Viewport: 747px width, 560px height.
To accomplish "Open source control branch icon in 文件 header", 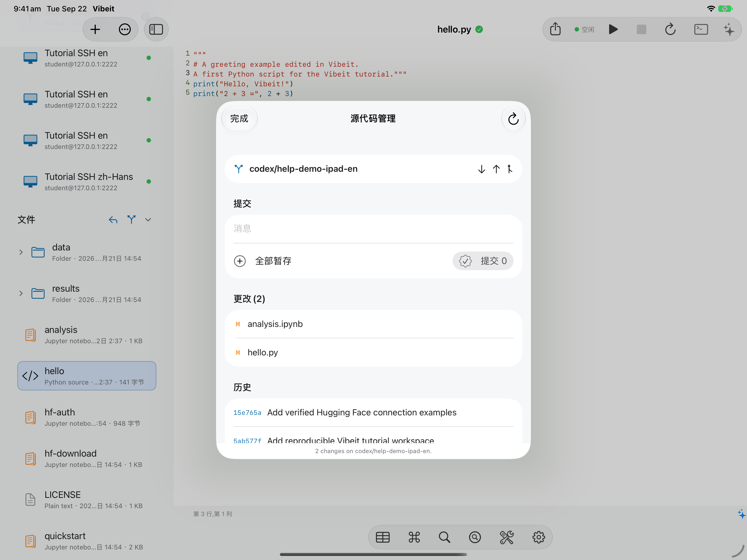I will [131, 220].
